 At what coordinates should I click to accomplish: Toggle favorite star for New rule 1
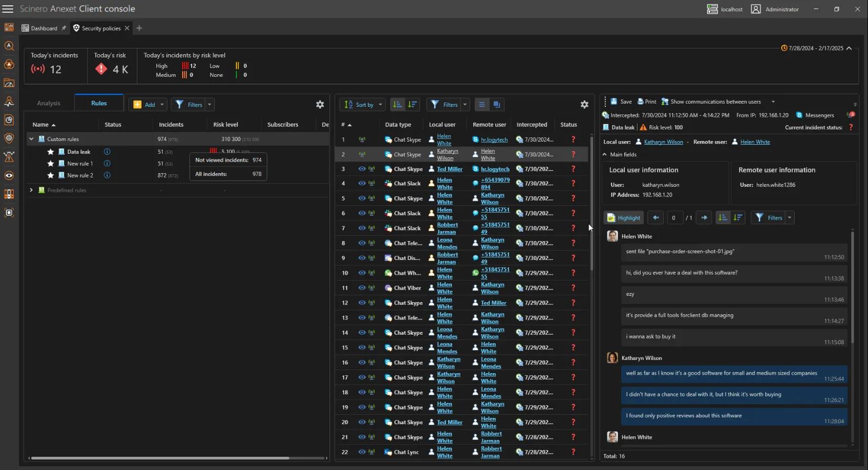[x=51, y=163]
